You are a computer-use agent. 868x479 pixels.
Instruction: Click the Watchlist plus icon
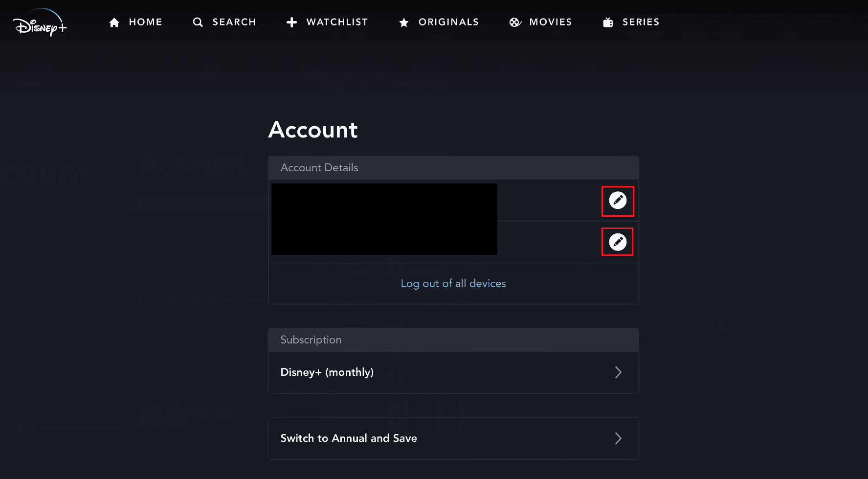[292, 23]
